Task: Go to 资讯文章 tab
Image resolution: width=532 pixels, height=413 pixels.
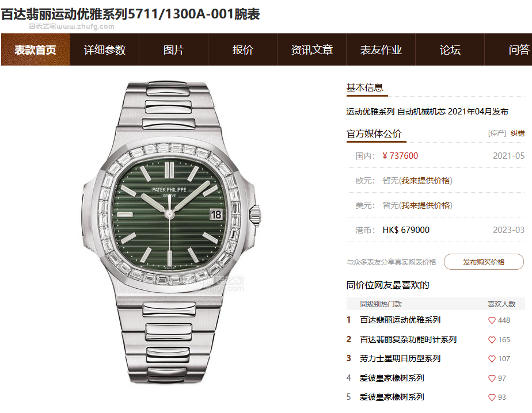Action: (312, 49)
